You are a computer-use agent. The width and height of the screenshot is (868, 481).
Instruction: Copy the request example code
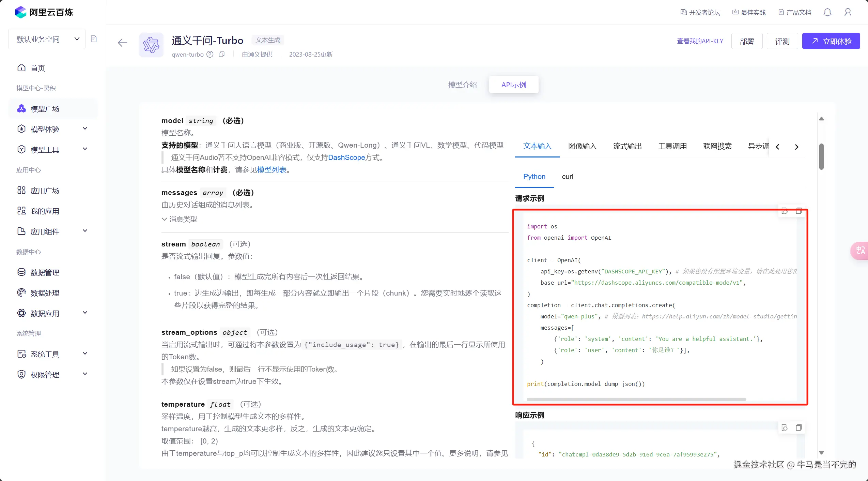799,211
